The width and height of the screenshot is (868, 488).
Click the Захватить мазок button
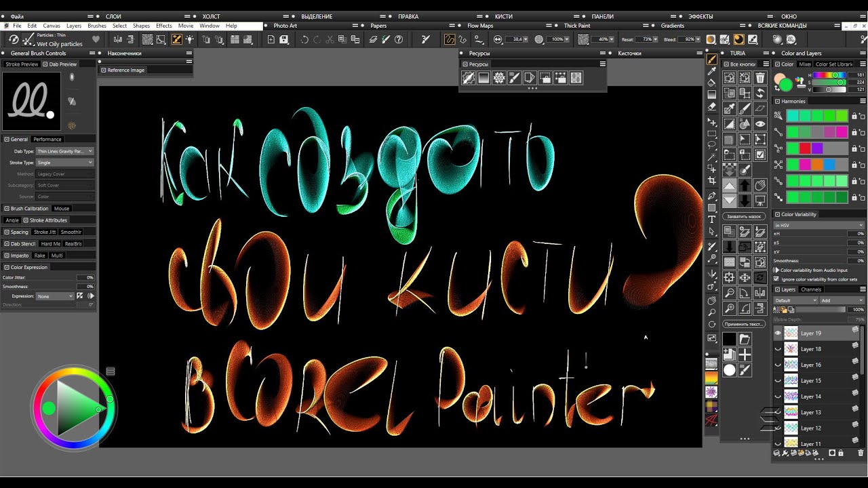pyautogui.click(x=744, y=216)
